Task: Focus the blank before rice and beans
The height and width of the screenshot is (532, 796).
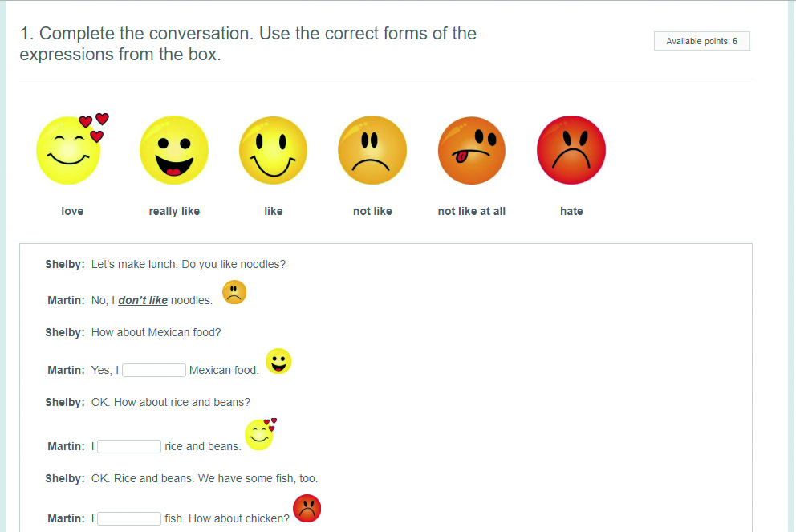Action: [x=129, y=446]
